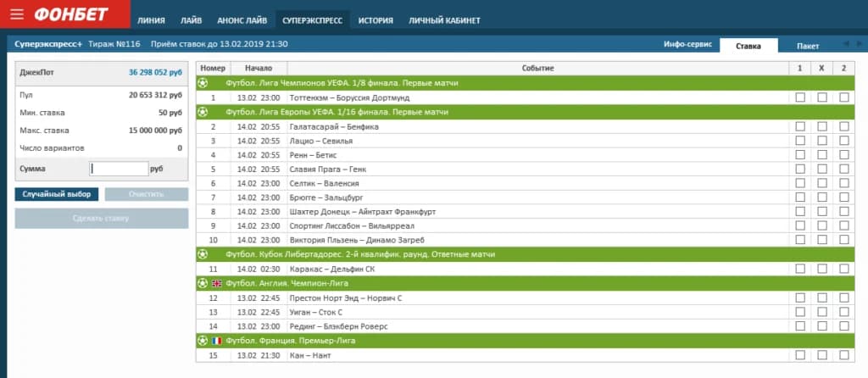Click the event Брюгге – Зальцбург
The width and height of the screenshot is (868, 378).
click(326, 197)
